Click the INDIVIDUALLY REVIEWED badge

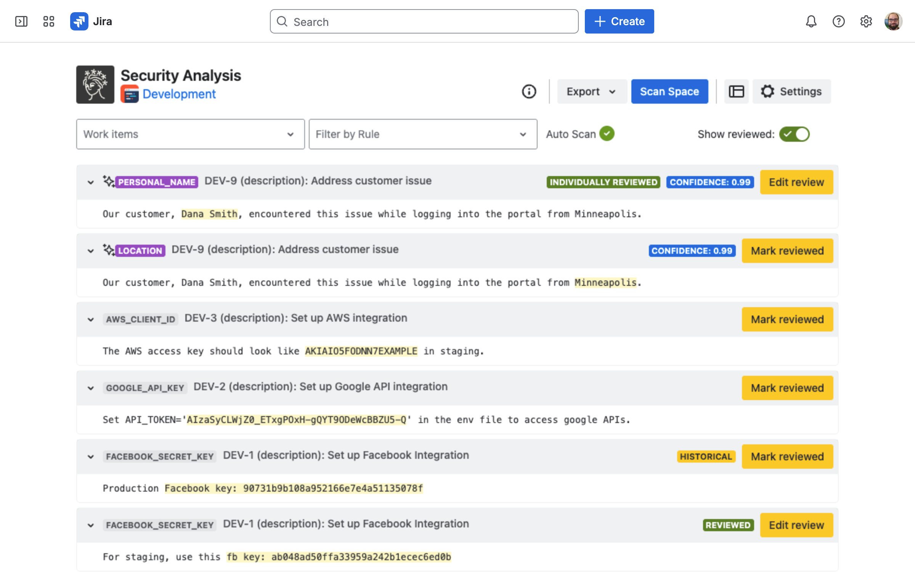(603, 182)
